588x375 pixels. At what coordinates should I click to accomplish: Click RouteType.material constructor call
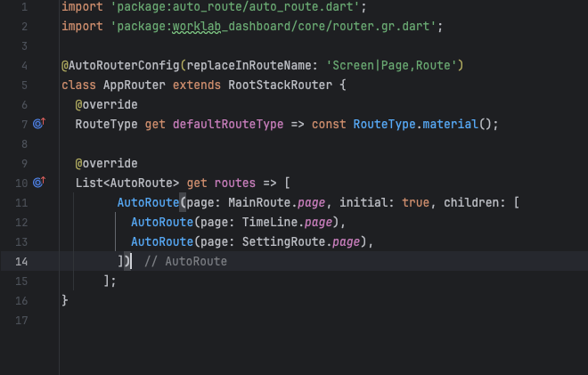tap(416, 124)
